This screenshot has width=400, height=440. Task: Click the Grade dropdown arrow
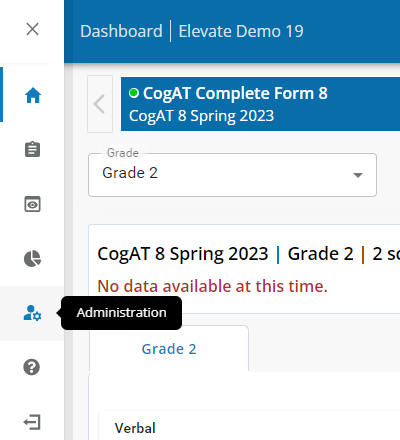pos(358,175)
